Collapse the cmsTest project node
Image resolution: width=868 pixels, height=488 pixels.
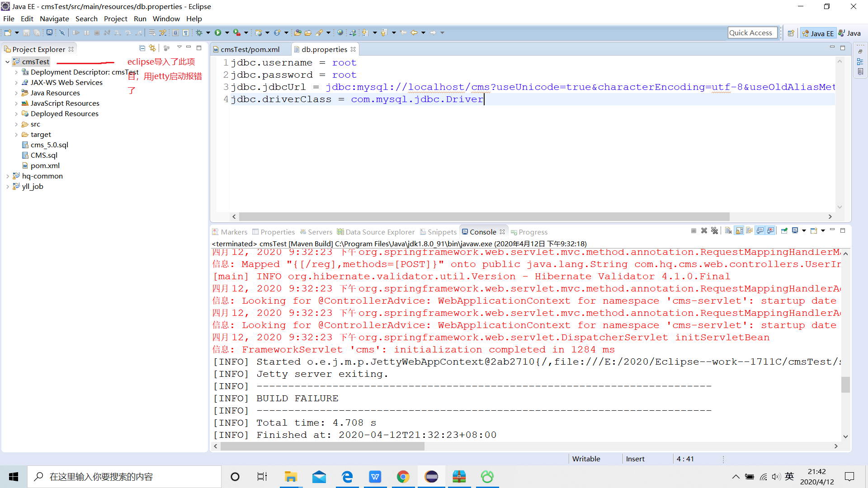coord(7,62)
